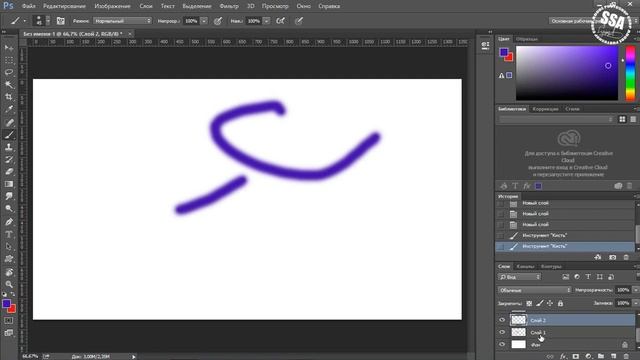Viewport: 640px width, 360px height.
Task: Click the background red color swatch in toolbox
Action: point(12,309)
